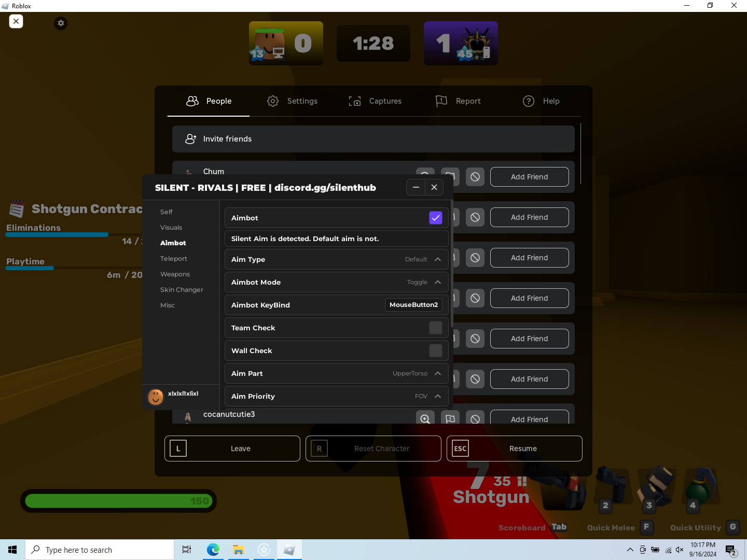
Task: Click the network icon in system tray
Action: (x=668, y=550)
